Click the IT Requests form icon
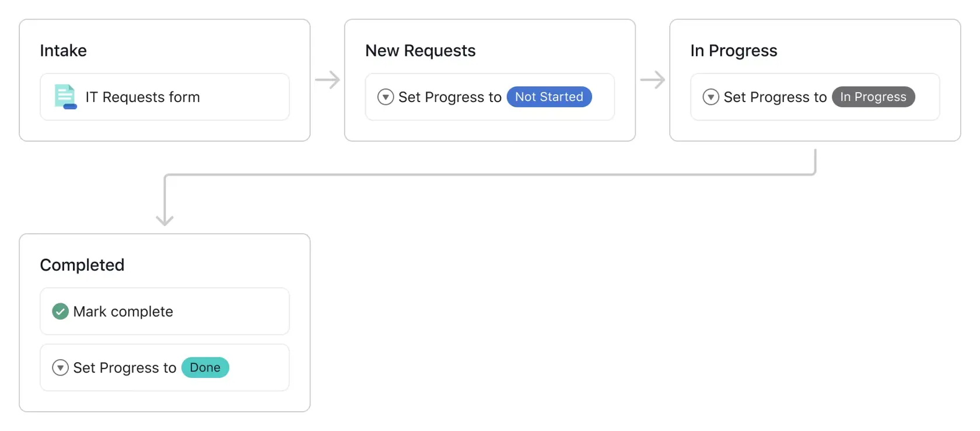 tap(64, 97)
